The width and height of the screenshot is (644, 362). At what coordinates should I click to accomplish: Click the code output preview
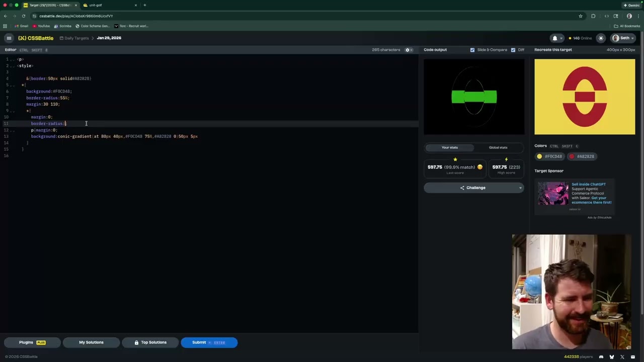(x=474, y=97)
